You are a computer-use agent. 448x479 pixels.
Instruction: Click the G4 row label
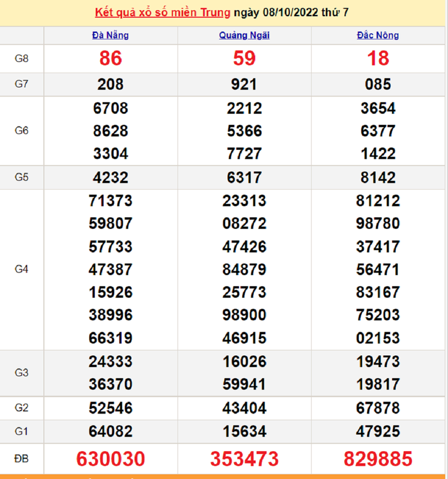[x=22, y=269]
